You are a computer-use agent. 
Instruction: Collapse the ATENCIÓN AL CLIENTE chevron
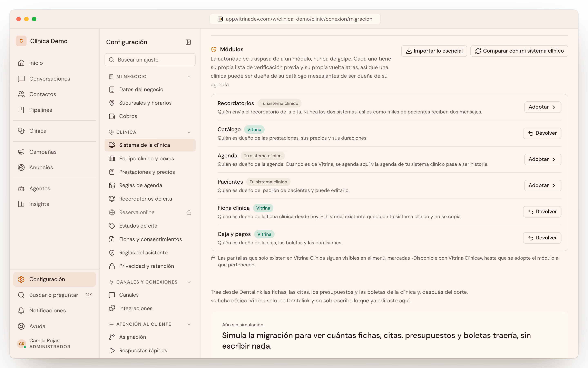pyautogui.click(x=189, y=324)
